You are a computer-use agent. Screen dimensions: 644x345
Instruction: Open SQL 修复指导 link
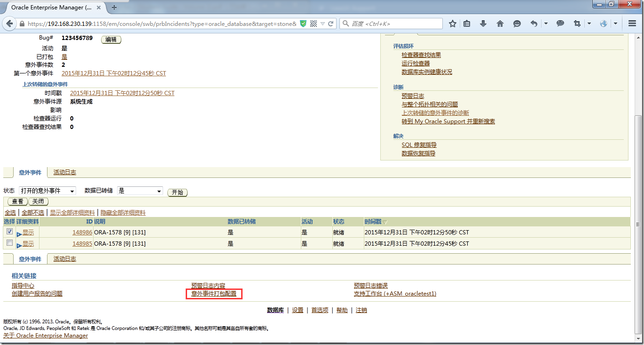(x=419, y=145)
